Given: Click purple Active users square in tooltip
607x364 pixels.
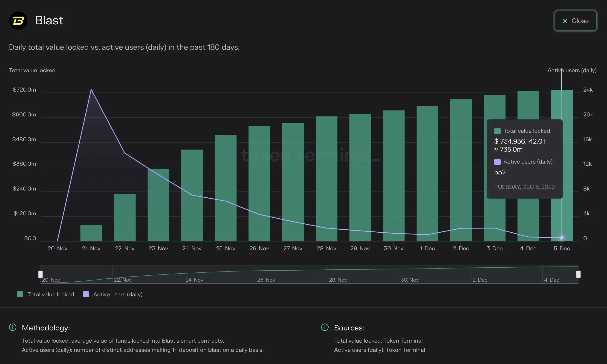Looking at the screenshot, I should coord(497,162).
